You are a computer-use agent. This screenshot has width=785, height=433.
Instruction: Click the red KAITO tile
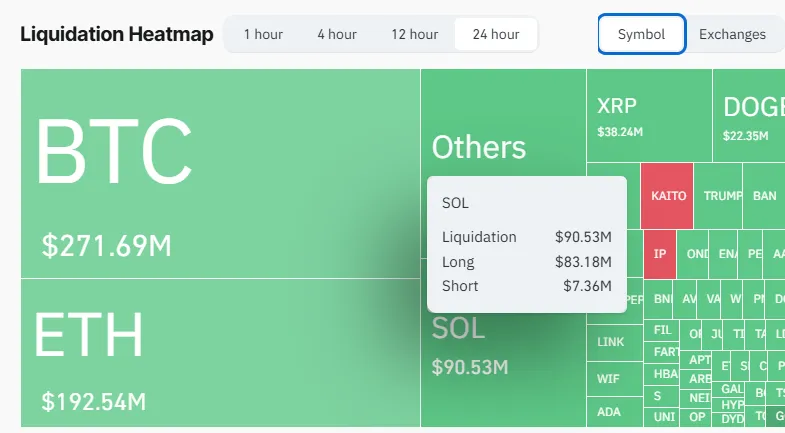pos(667,195)
